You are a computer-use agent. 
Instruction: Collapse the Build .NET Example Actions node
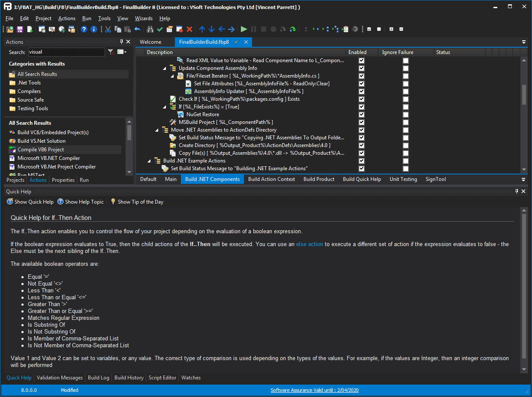[x=150, y=161]
